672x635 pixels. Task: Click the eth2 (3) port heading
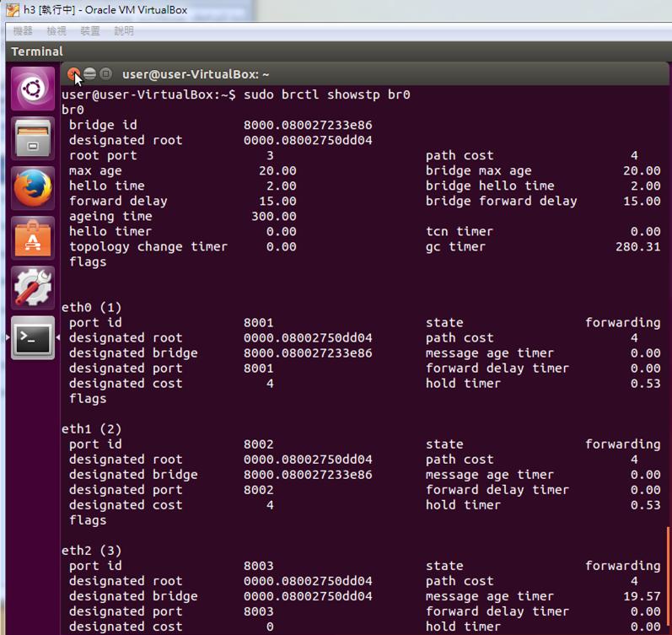point(92,551)
